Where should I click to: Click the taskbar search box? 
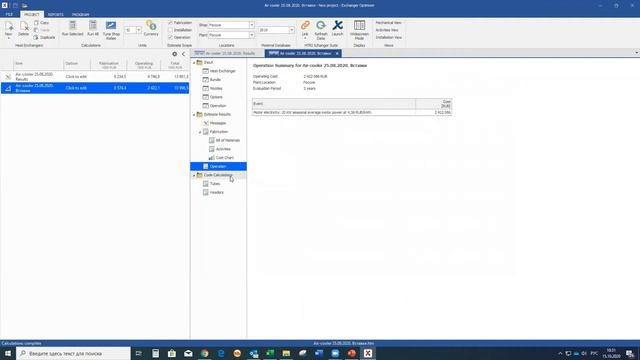coord(73,353)
